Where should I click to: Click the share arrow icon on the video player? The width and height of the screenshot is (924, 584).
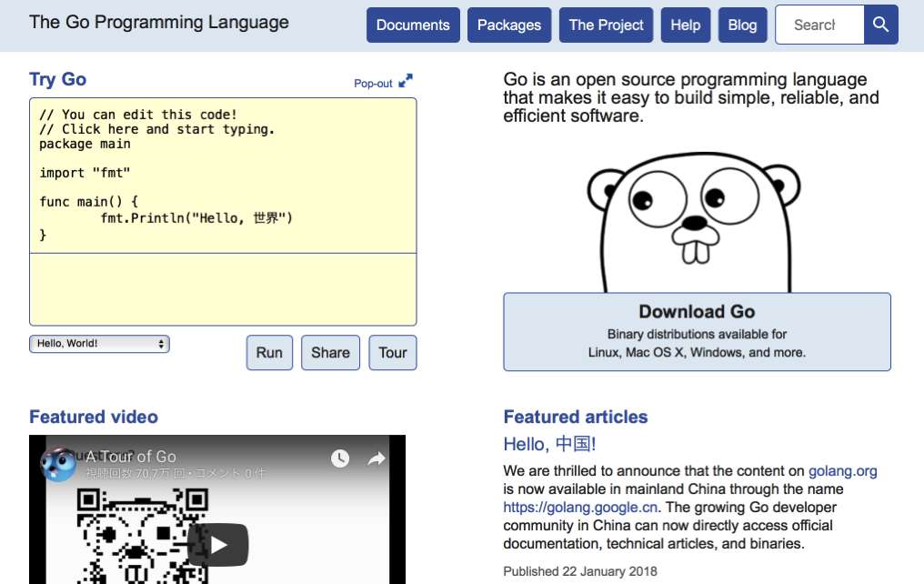[374, 460]
